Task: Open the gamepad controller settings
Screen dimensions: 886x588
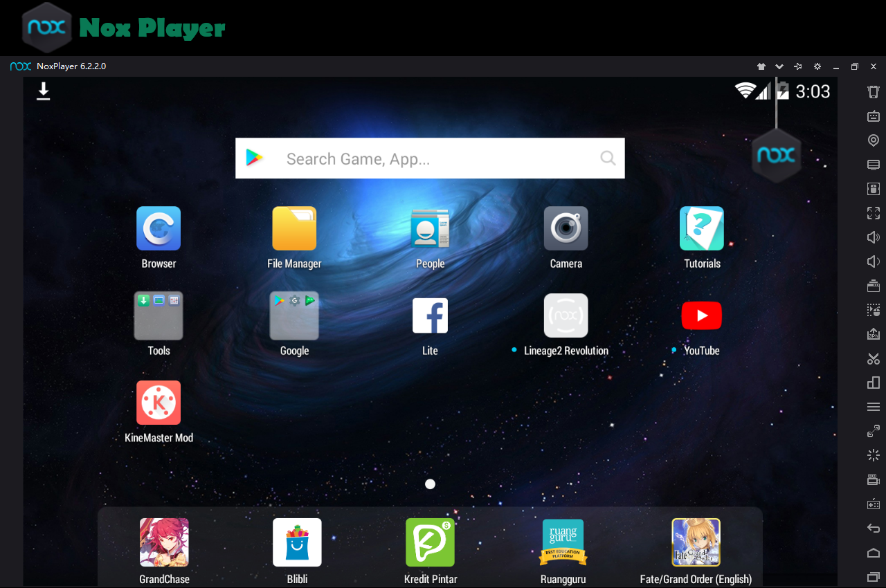Action: point(874,504)
